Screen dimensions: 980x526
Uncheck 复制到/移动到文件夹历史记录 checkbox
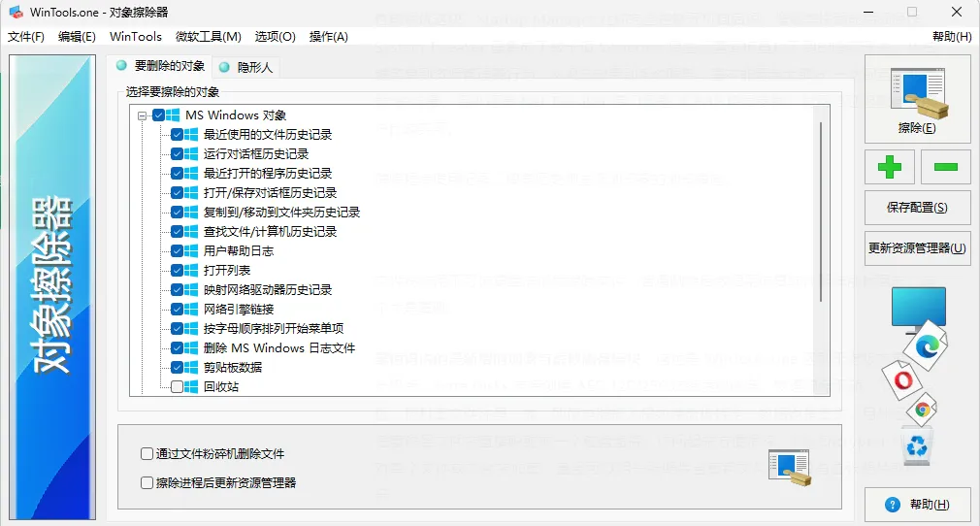pos(177,212)
